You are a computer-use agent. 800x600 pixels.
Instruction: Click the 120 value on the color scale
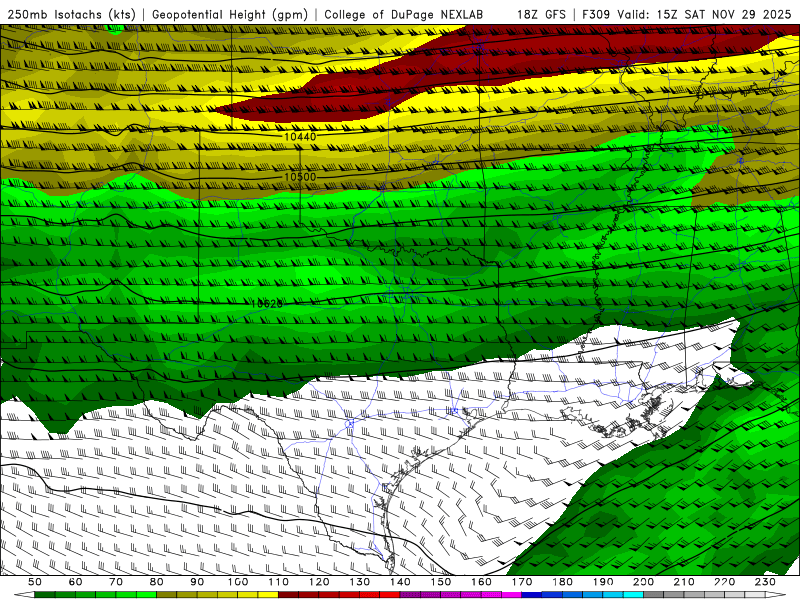[319, 582]
